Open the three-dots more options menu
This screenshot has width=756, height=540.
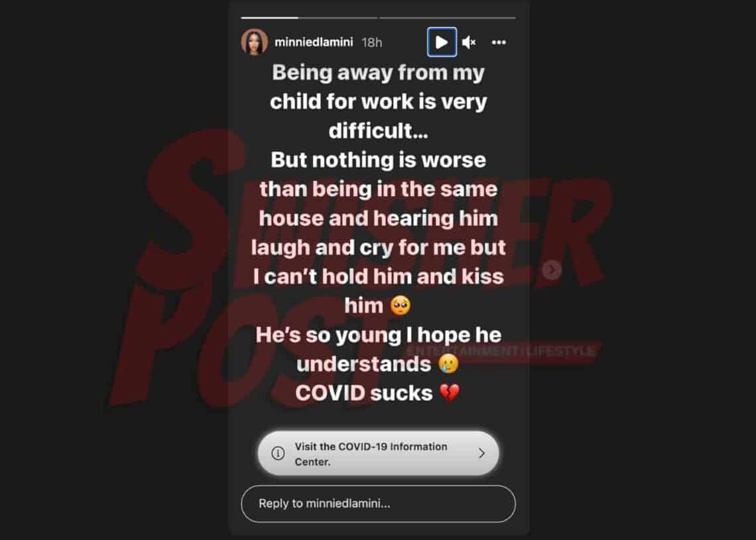pyautogui.click(x=499, y=42)
